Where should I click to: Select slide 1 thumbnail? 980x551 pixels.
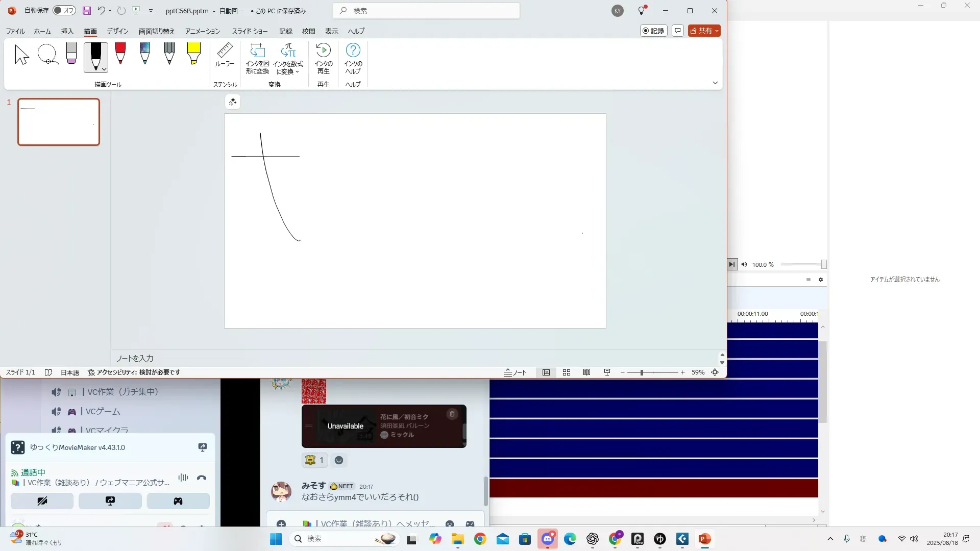tap(59, 122)
